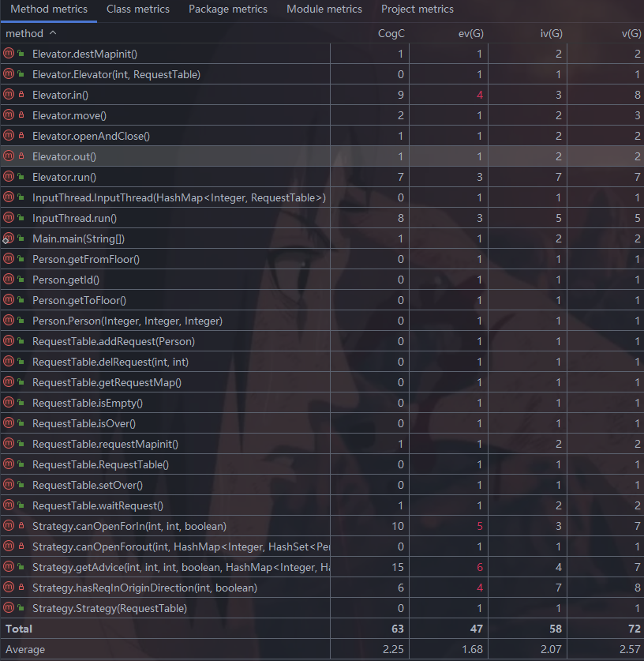Open the Package metrics tab
The height and width of the screenshot is (661, 644).
point(228,9)
